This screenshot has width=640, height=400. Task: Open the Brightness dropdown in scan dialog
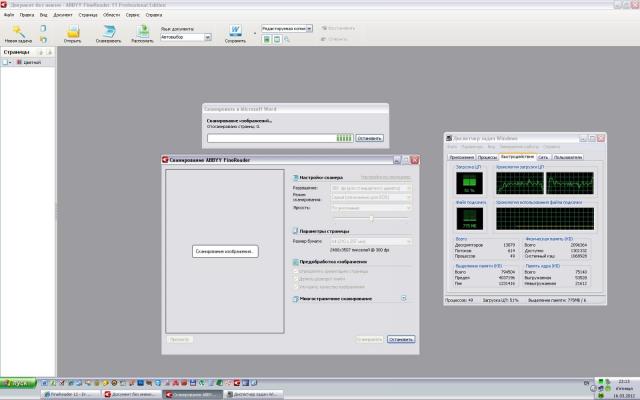pos(371,208)
